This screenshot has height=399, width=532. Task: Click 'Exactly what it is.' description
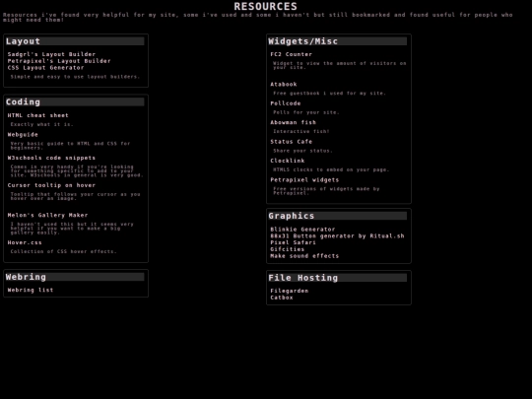click(41, 124)
